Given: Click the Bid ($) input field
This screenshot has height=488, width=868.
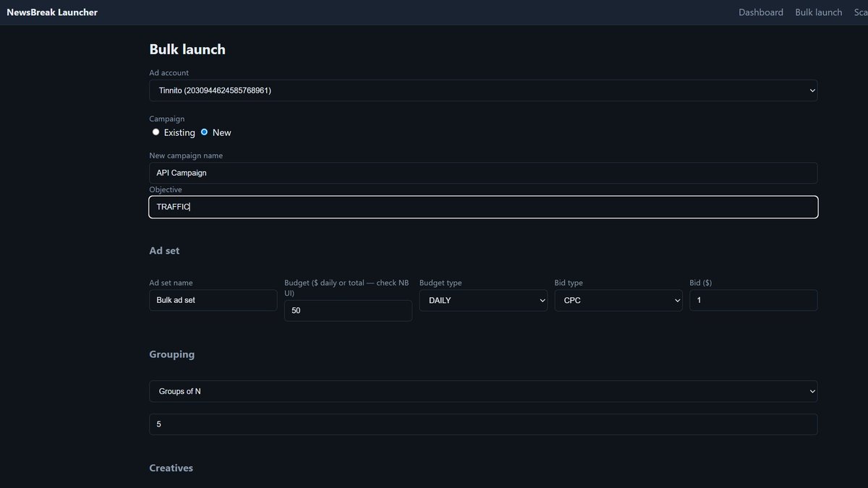Looking at the screenshot, I should point(754,300).
